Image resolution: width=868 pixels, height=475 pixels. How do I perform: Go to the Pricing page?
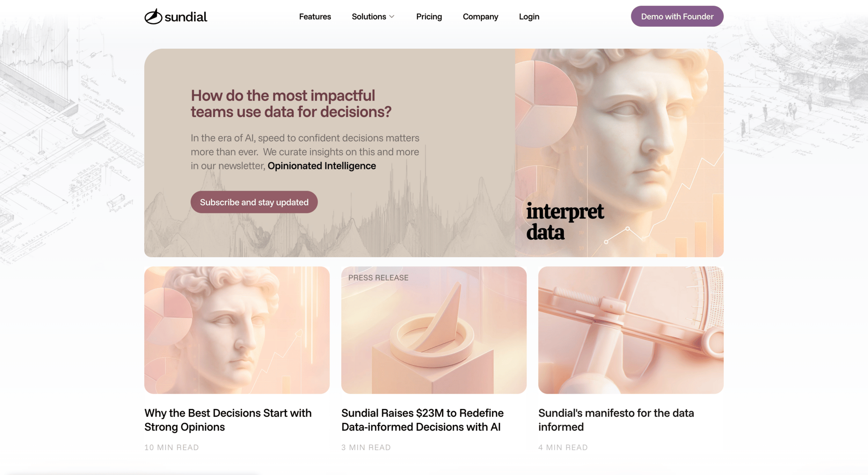(429, 17)
